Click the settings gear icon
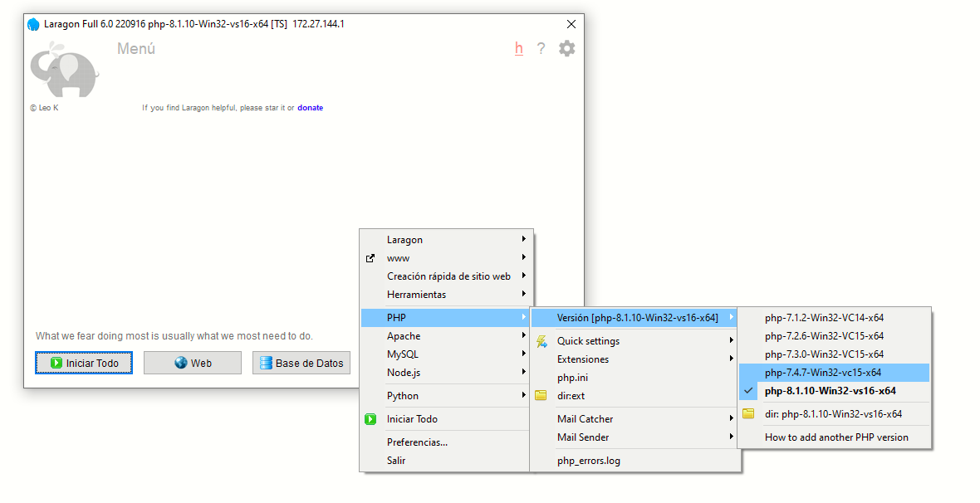 click(566, 48)
